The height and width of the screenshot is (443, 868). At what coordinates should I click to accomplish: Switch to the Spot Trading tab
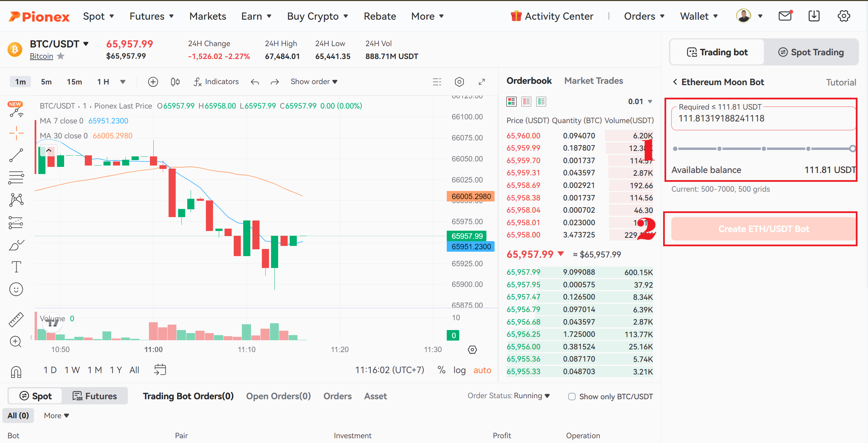[811, 52]
